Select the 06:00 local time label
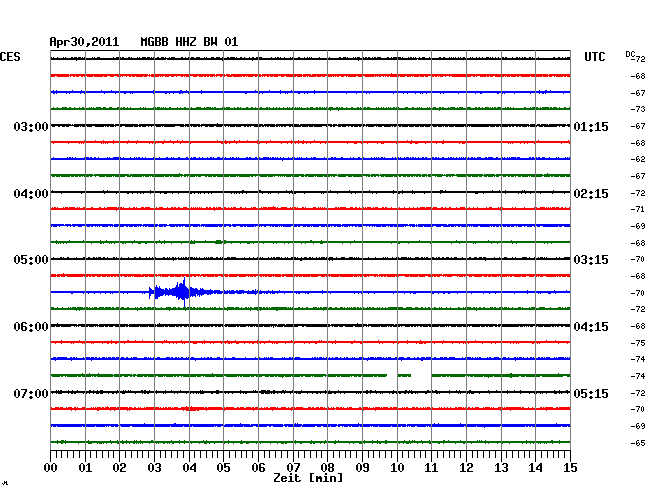The height and width of the screenshot is (494, 650). [31, 327]
